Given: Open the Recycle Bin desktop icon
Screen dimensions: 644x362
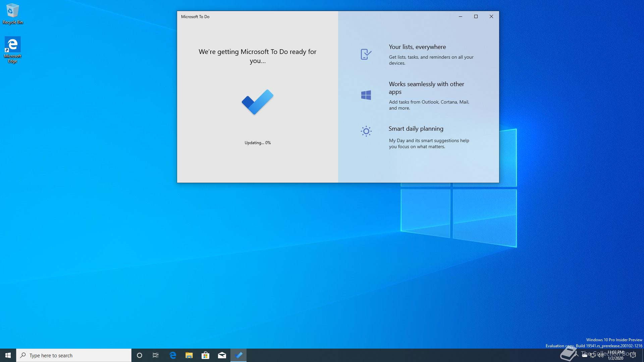Looking at the screenshot, I should click(13, 14).
